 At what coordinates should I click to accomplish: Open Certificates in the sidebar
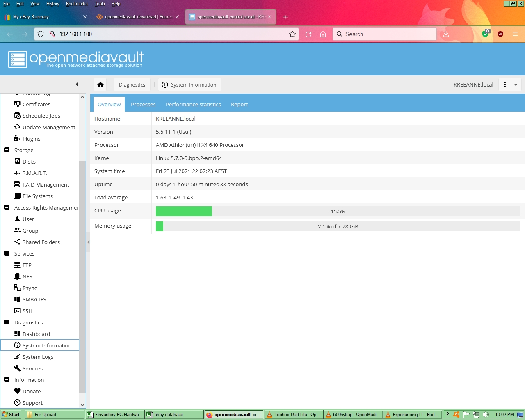point(36,104)
